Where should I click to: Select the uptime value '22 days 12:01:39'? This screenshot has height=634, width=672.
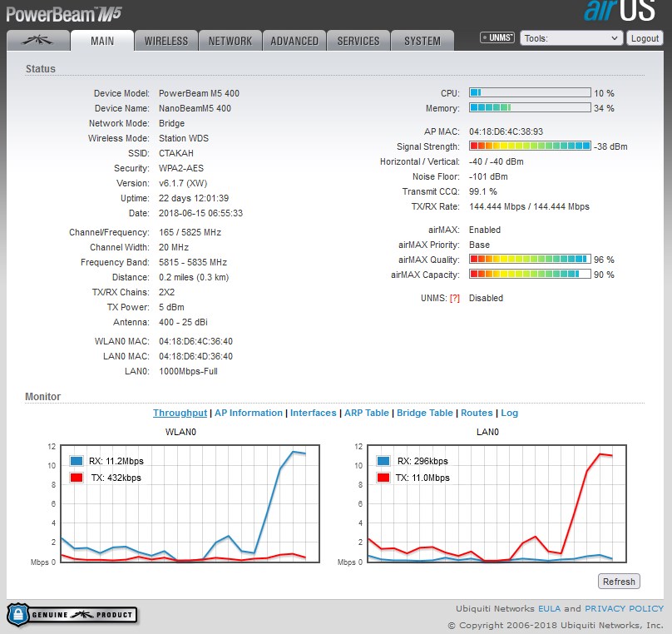click(x=194, y=199)
